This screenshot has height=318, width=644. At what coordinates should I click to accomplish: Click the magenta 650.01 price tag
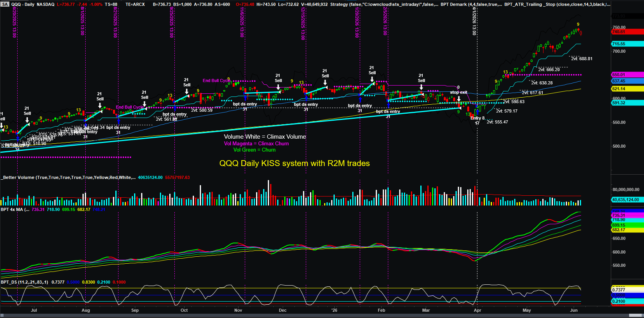[627, 75]
